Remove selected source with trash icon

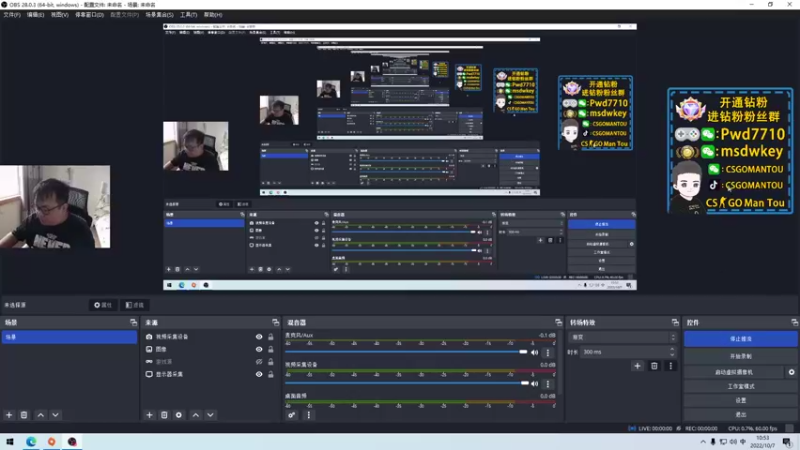pyautogui.click(x=164, y=415)
